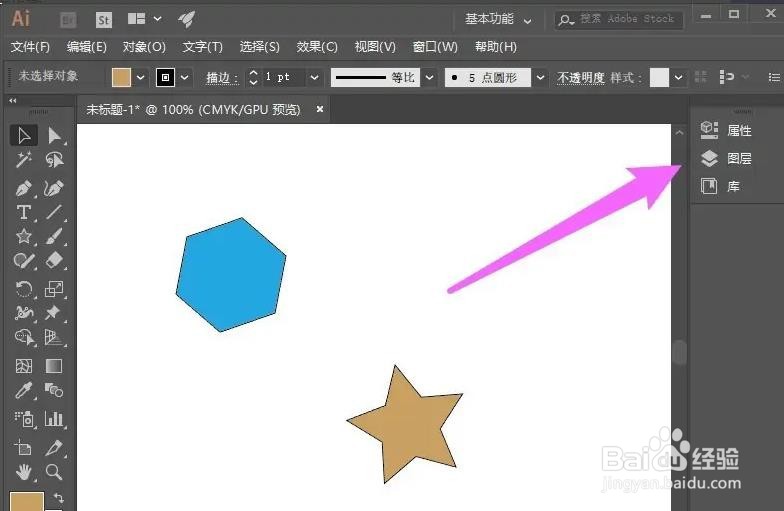Open the 选择(S) menu

pyautogui.click(x=259, y=47)
